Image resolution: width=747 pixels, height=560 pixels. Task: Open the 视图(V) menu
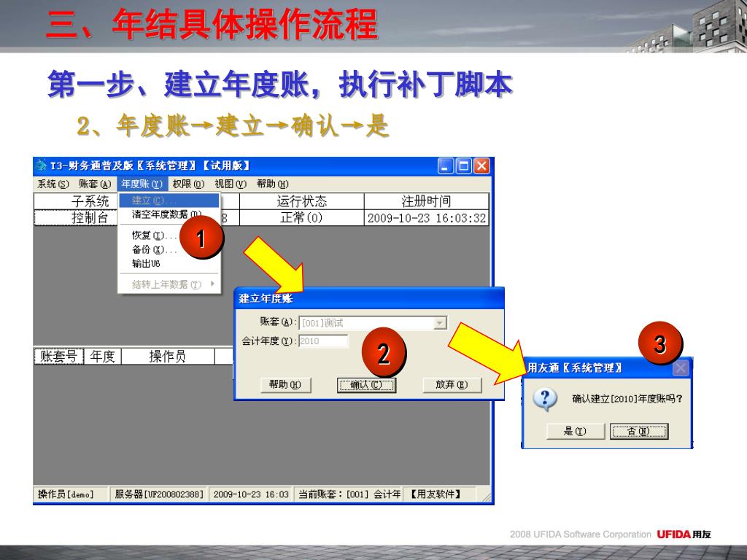[x=231, y=184]
